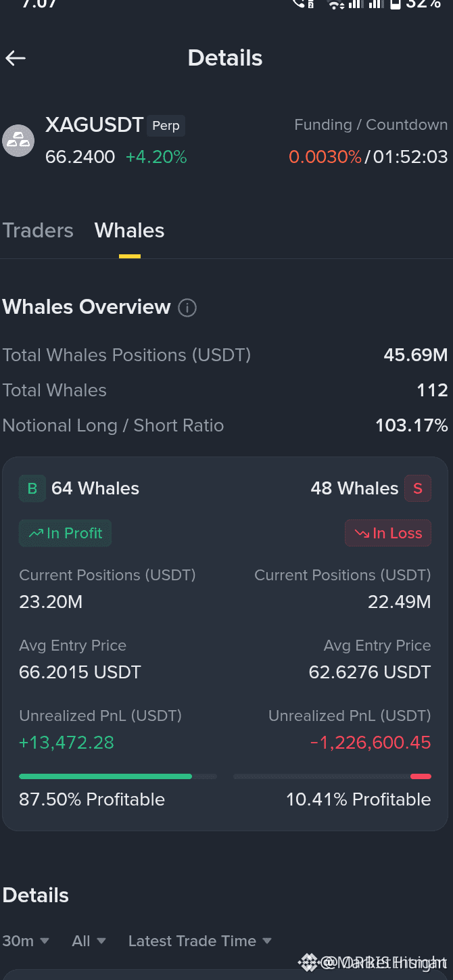Tap the red S short badge
This screenshot has height=980, width=453.
[418, 488]
